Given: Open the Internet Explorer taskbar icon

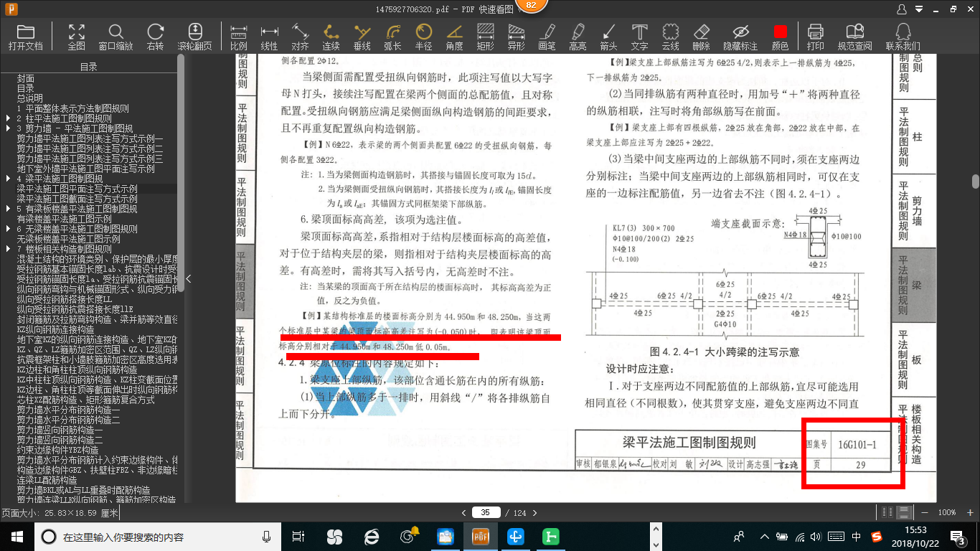Looking at the screenshot, I should 372,536.
